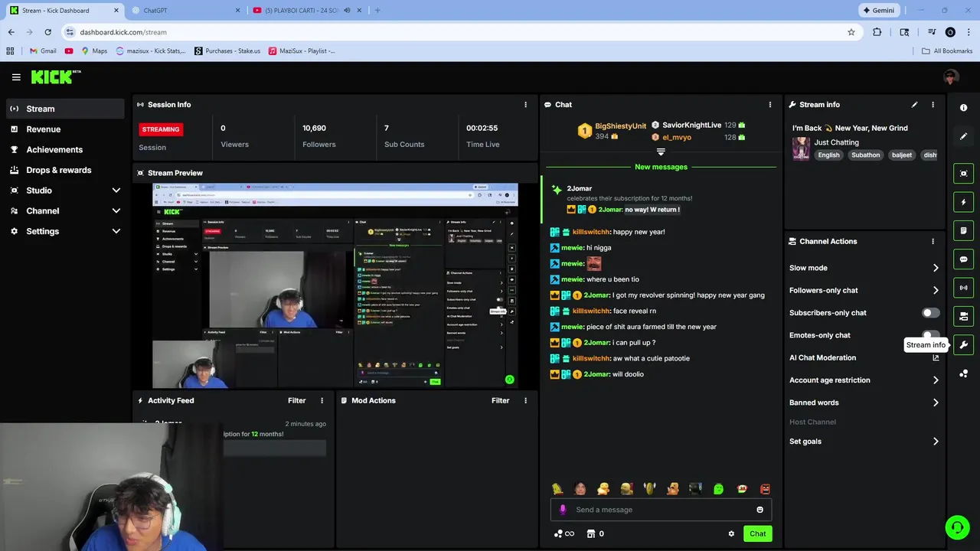This screenshot has height=551, width=980.
Task: Click the user avatar at the top right
Action: (x=951, y=77)
